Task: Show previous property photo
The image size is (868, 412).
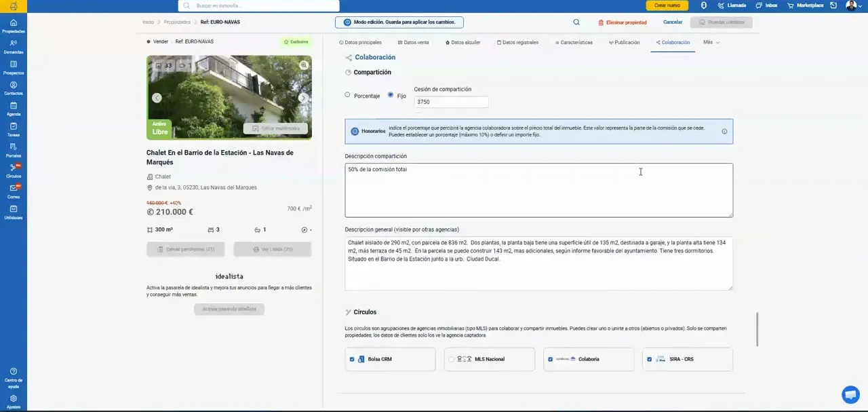Action: [157, 98]
